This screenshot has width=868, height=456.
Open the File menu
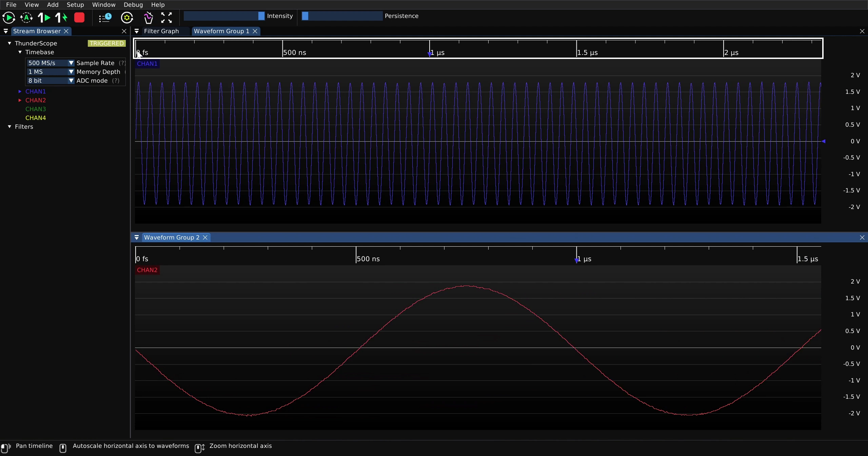[x=11, y=5]
